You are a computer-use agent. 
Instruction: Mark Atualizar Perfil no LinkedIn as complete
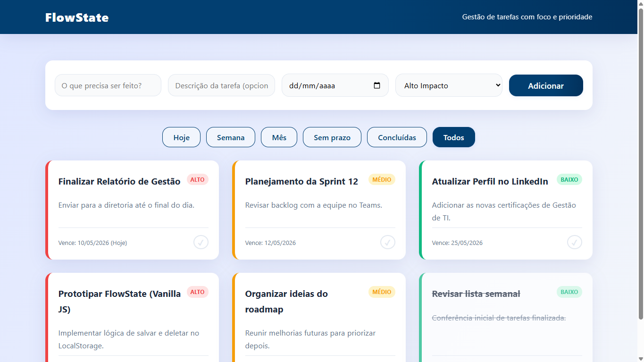(x=575, y=242)
